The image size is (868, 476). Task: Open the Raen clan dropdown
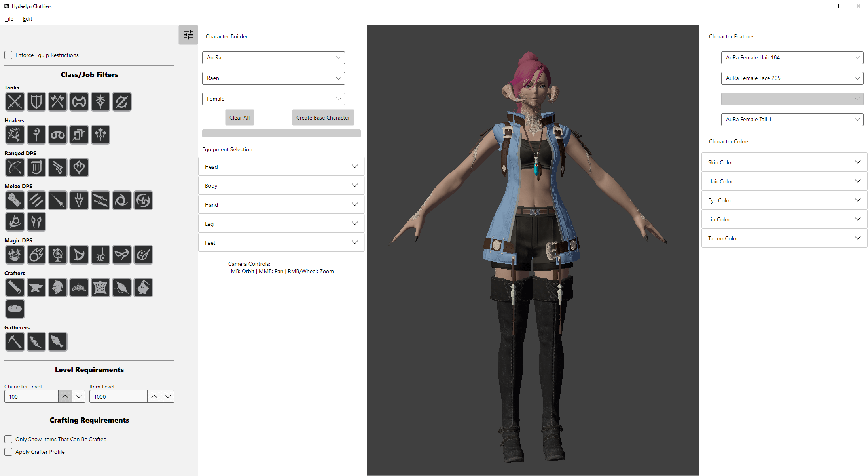273,78
